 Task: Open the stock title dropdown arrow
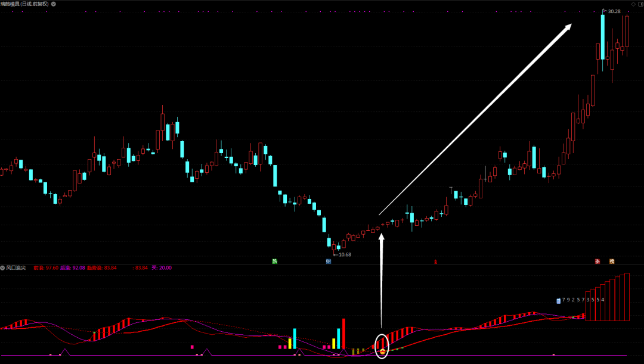[x=54, y=4]
